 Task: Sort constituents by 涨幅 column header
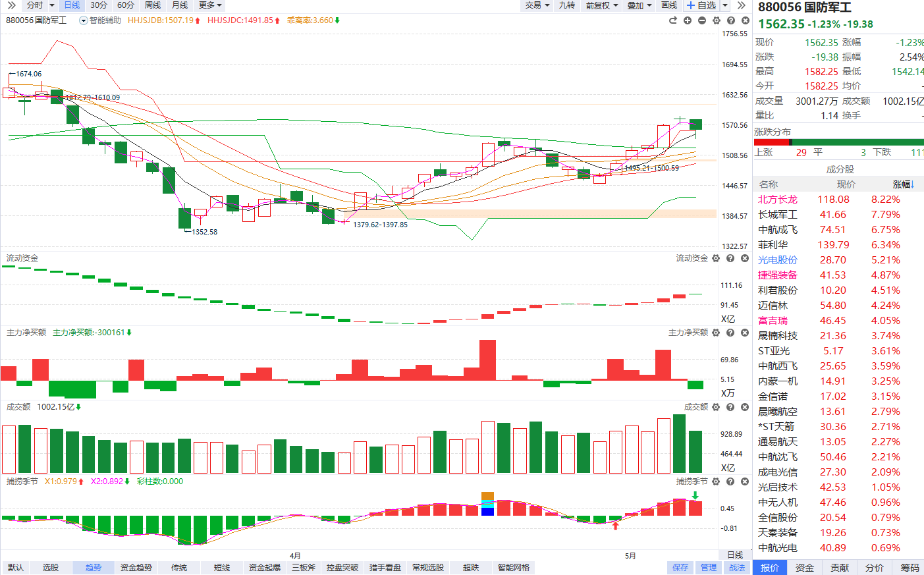[904, 184]
